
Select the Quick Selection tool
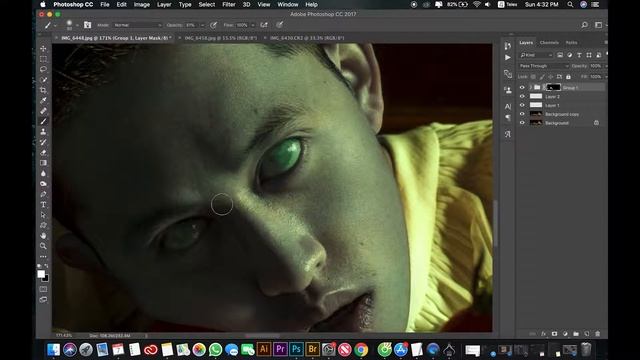[x=43, y=80]
